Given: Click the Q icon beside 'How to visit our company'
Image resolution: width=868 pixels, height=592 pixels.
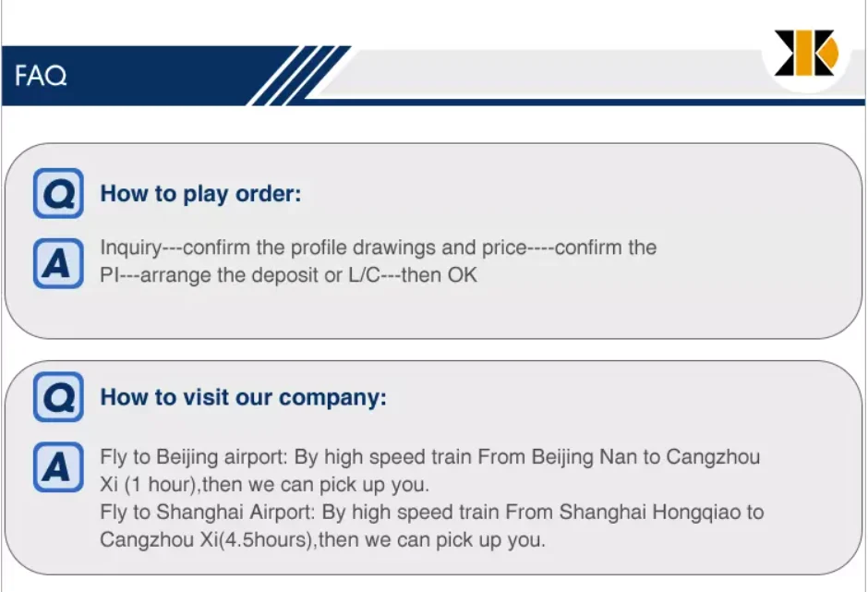Looking at the screenshot, I should tap(58, 398).
